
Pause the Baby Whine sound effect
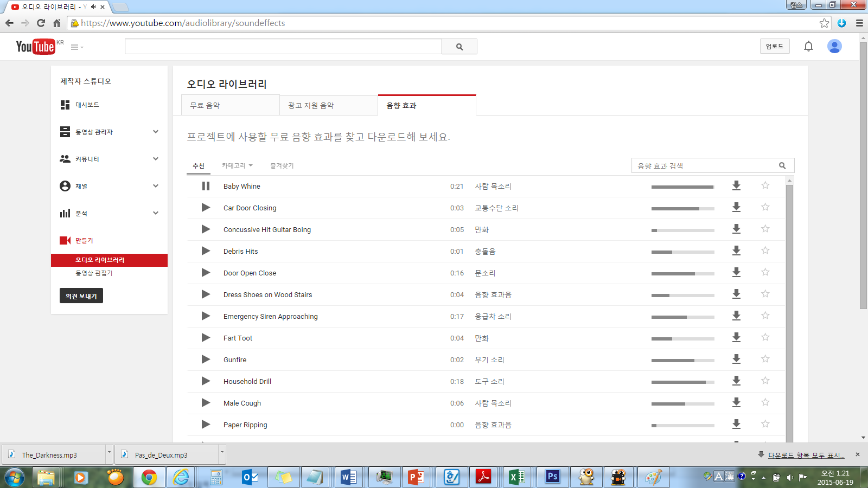[x=206, y=186]
